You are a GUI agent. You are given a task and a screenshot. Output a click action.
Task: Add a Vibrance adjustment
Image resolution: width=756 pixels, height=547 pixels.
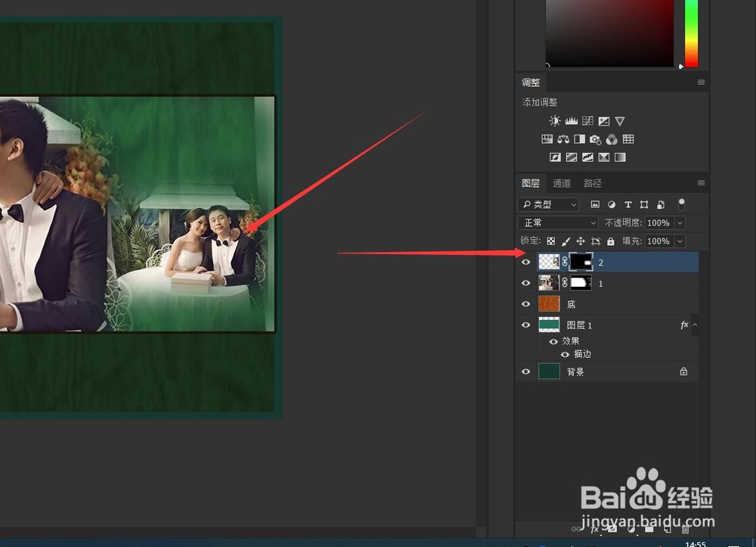(620, 120)
